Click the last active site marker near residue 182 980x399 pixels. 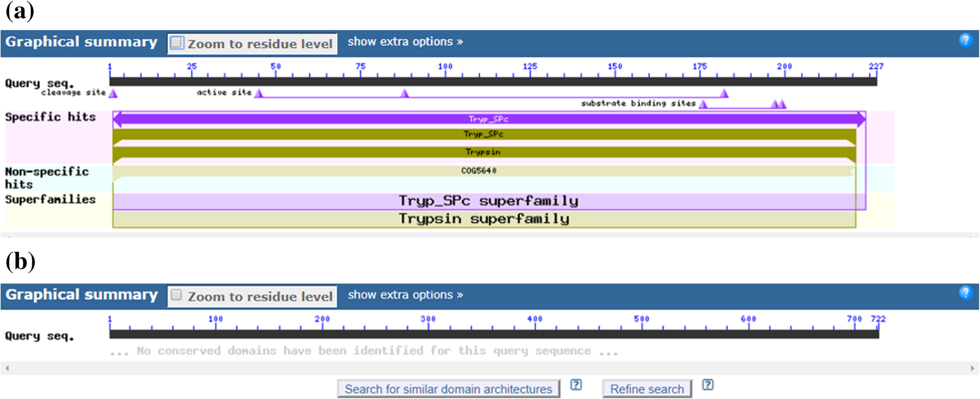click(x=724, y=93)
